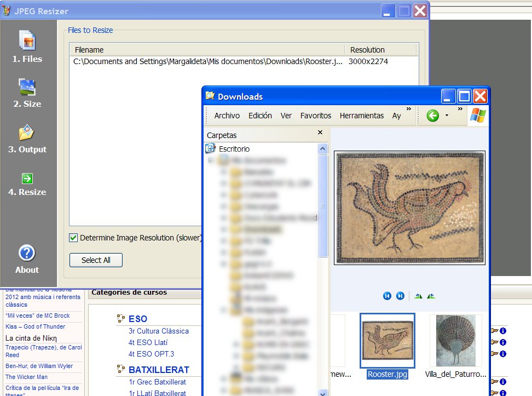Screen dimensions: 532x396
Task: Click the ESO category bullet icon
Action: [120, 319]
